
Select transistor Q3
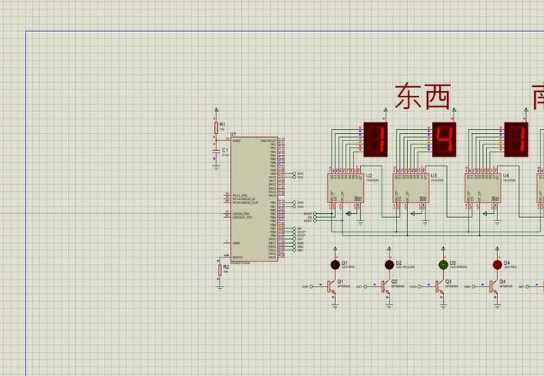pos(440,287)
